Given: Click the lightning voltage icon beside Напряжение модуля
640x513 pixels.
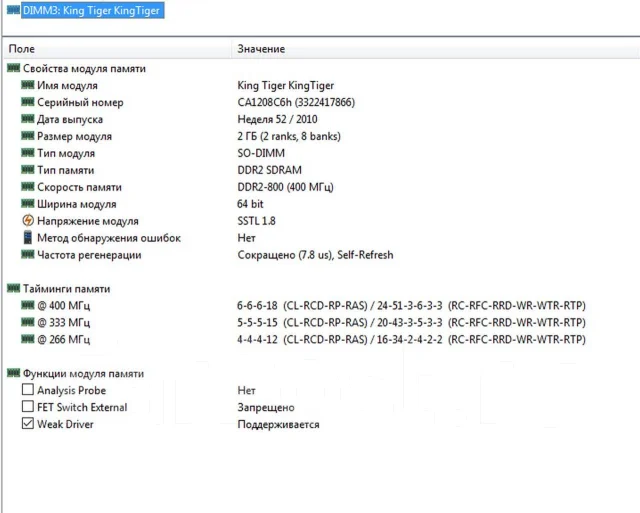Looking at the screenshot, I should [28, 220].
